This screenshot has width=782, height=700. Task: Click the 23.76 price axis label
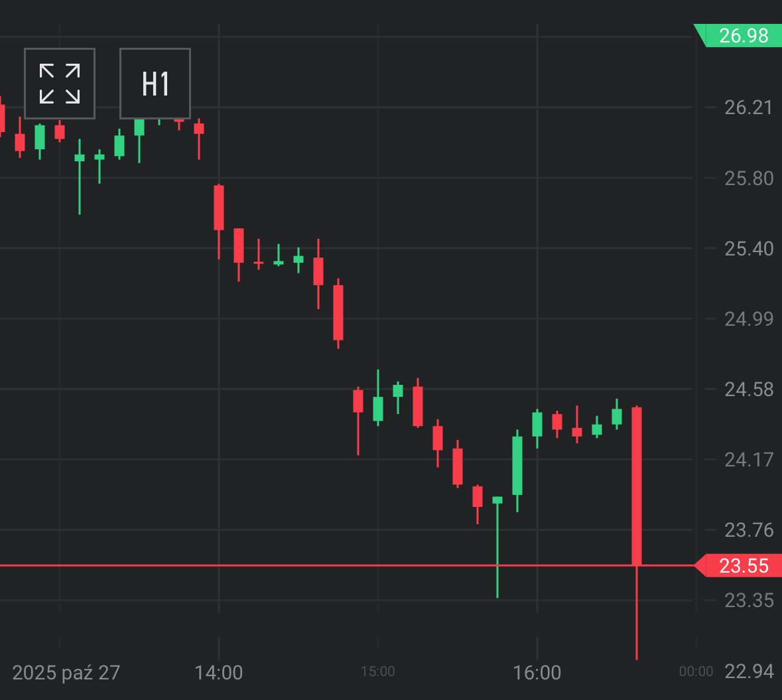[749, 530]
